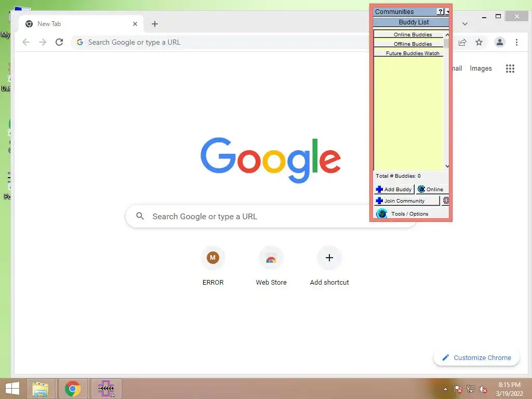Select the Buddy List header tab

tap(410, 22)
